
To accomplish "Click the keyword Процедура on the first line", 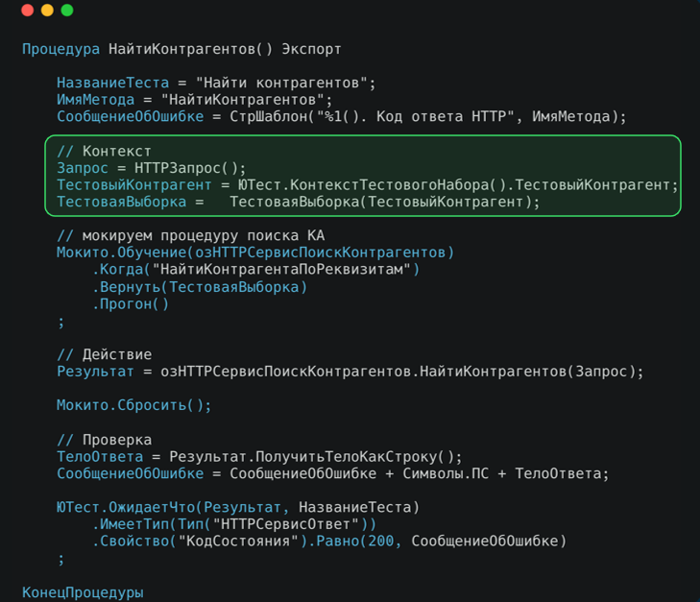I will tap(60, 49).
